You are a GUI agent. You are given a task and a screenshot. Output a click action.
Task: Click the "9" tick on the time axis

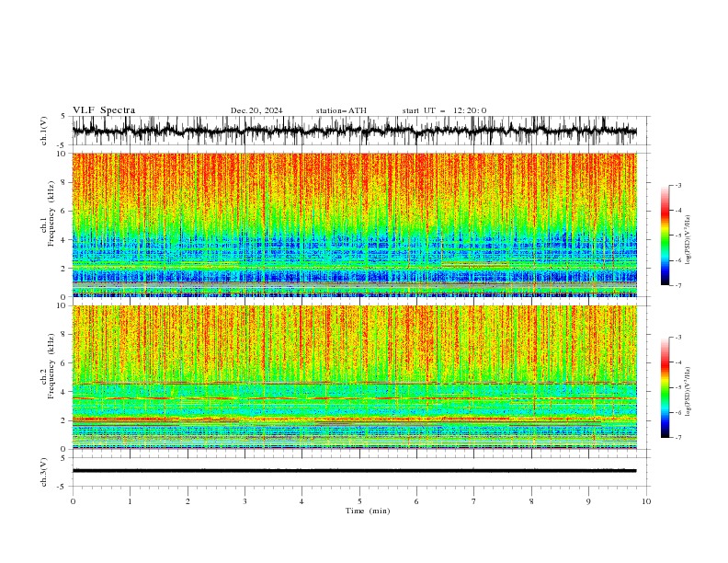[x=588, y=501]
